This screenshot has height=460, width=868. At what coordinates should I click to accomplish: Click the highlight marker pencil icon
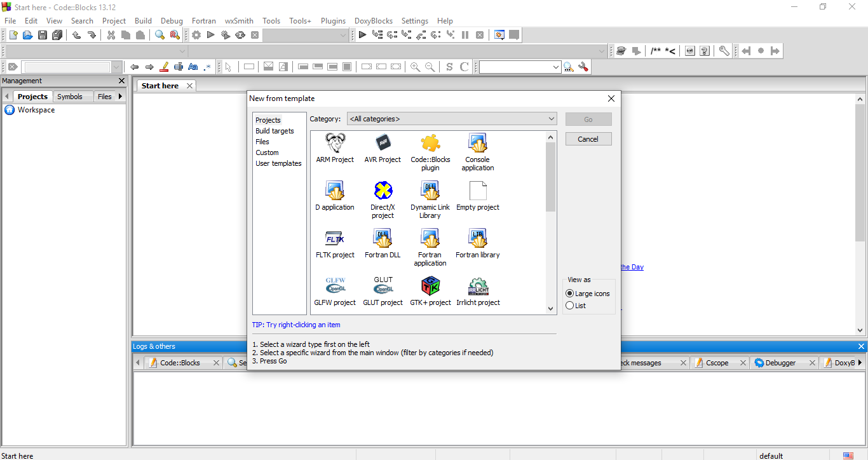[x=164, y=67]
